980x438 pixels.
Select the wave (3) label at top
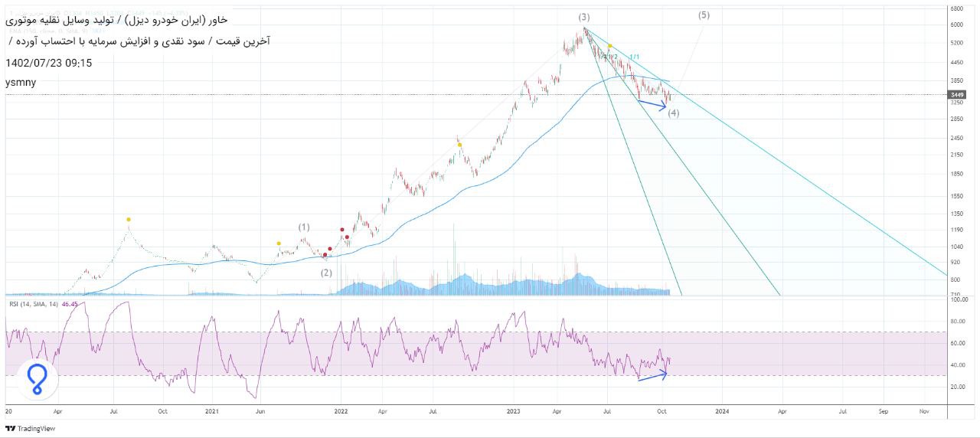(584, 17)
